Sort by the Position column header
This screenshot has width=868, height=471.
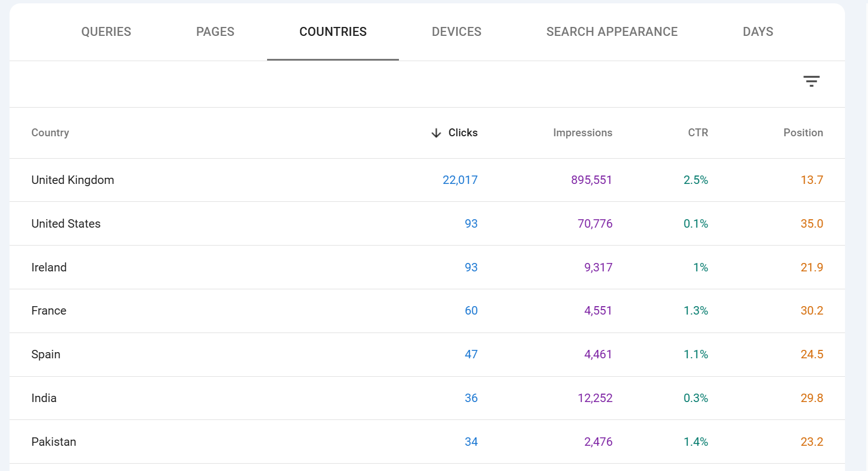802,133
